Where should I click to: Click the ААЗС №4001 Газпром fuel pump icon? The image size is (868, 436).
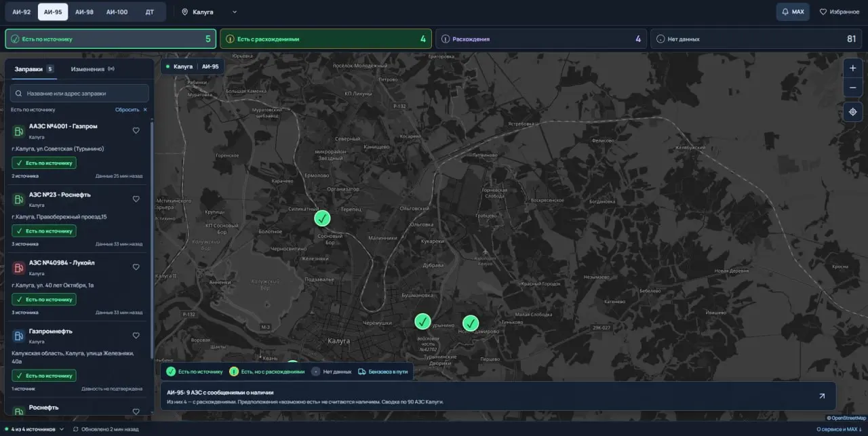(19, 131)
